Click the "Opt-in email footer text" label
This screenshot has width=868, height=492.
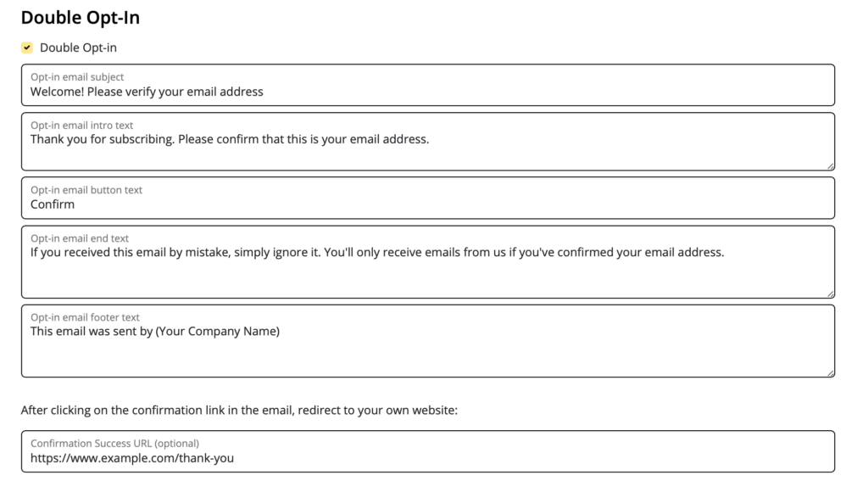point(85,317)
